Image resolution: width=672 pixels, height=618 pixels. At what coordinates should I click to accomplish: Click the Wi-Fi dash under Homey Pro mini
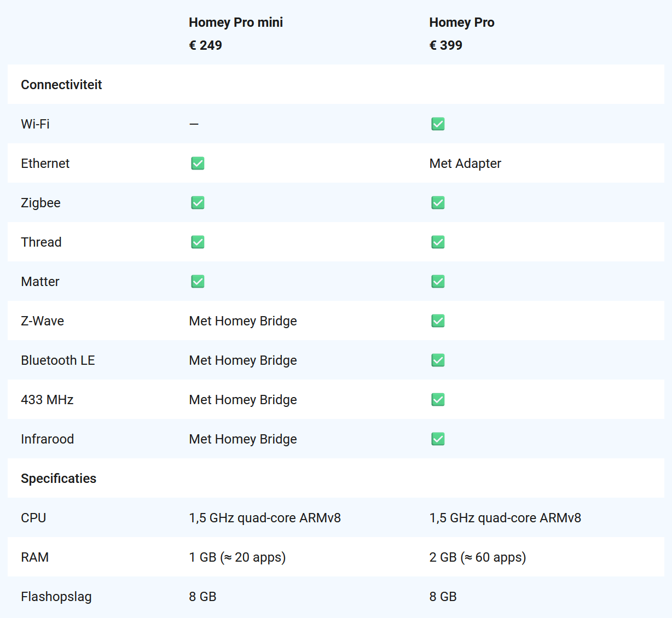pos(194,124)
